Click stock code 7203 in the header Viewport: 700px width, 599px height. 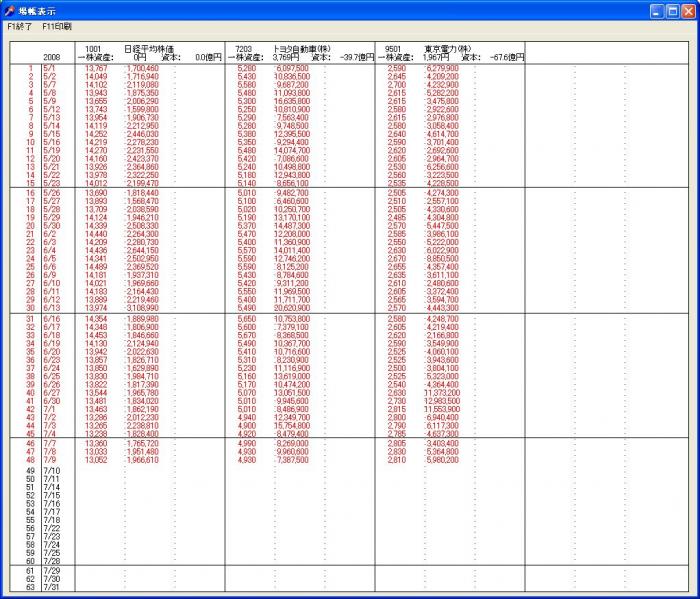point(243,48)
